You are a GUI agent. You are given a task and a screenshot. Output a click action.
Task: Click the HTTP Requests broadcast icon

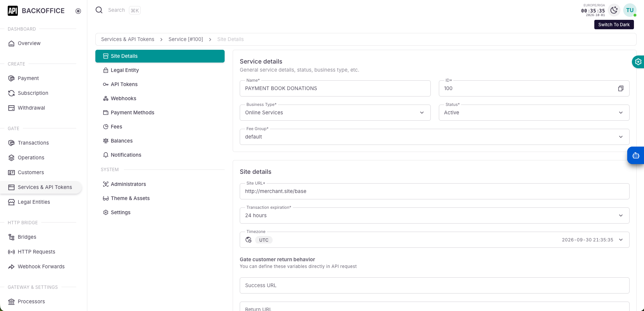(x=11, y=252)
